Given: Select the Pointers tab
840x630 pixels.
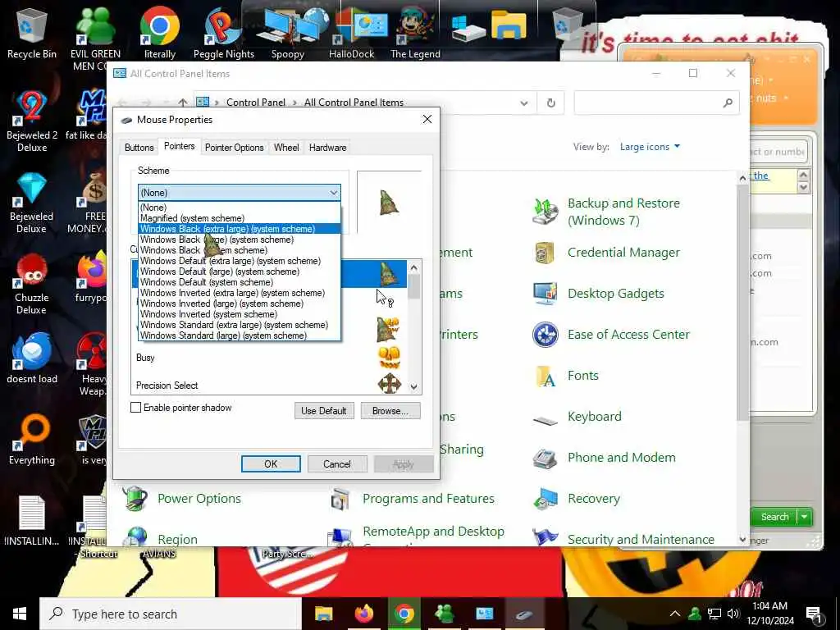Looking at the screenshot, I should point(180,146).
